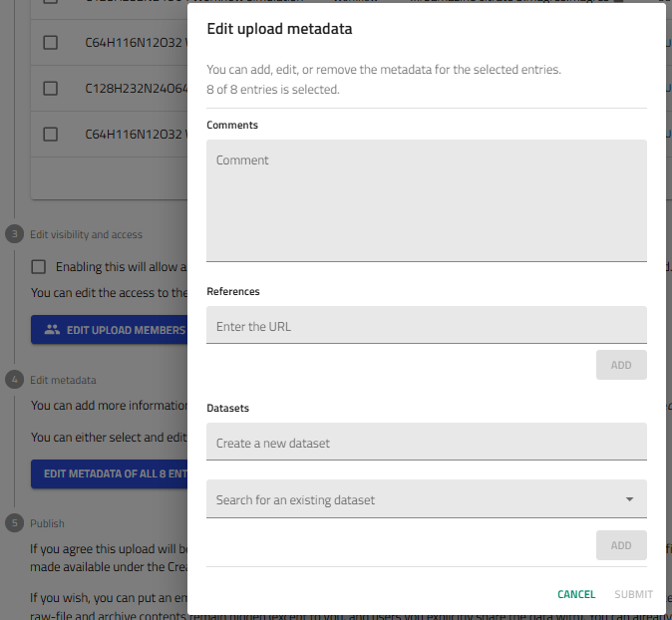Viewport: 672px width, 620px height.
Task: Click the people icon on Edit Upload Members
Action: [52, 330]
